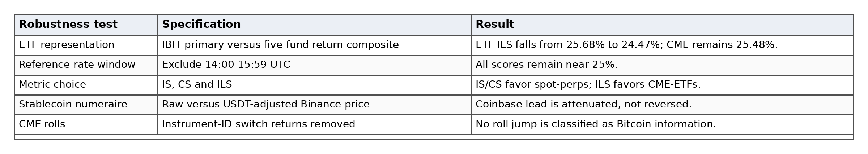Select the CME rolls cell
The image size is (868, 154).
(x=86, y=124)
